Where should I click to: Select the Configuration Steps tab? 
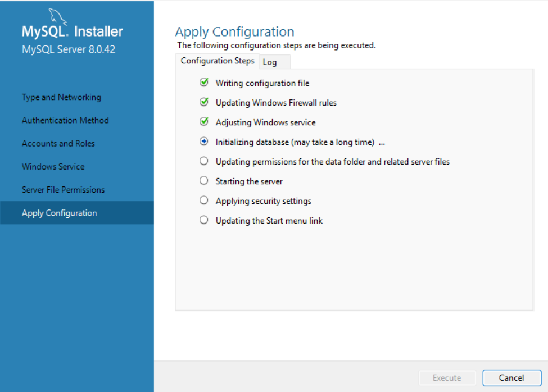pos(218,61)
